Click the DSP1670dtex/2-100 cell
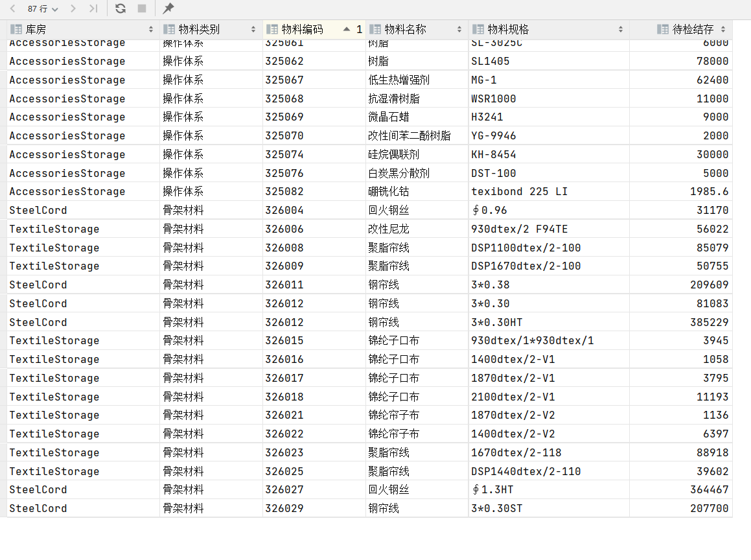 coord(549,266)
